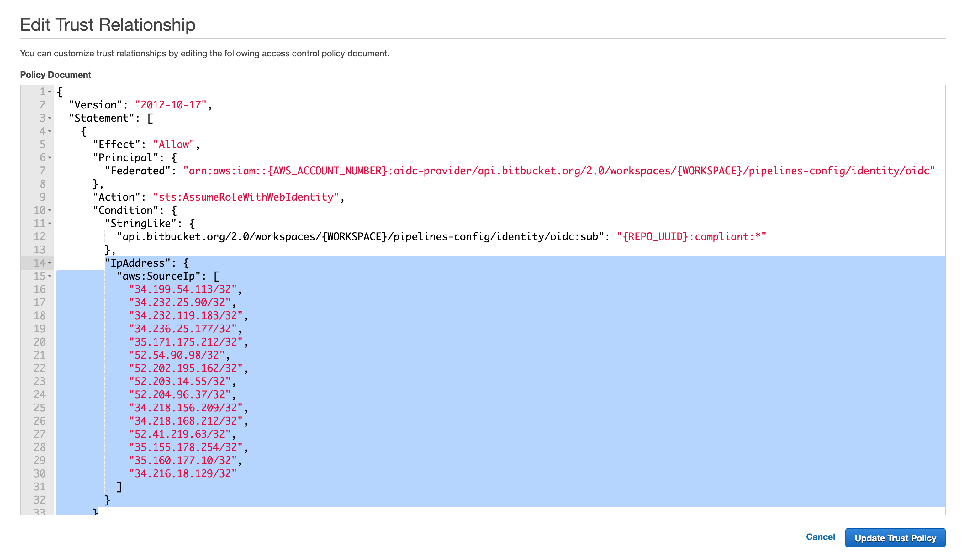This screenshot has height=560, width=962.
Task: Collapse the Statement array fold on line 3
Action: coord(50,118)
